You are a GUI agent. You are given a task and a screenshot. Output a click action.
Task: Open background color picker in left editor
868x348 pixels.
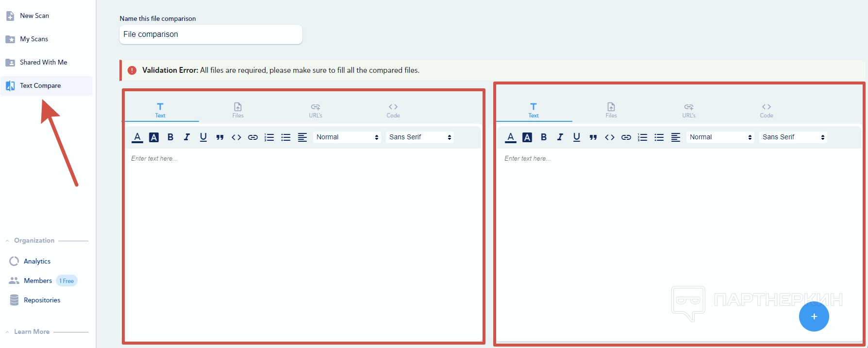point(154,137)
